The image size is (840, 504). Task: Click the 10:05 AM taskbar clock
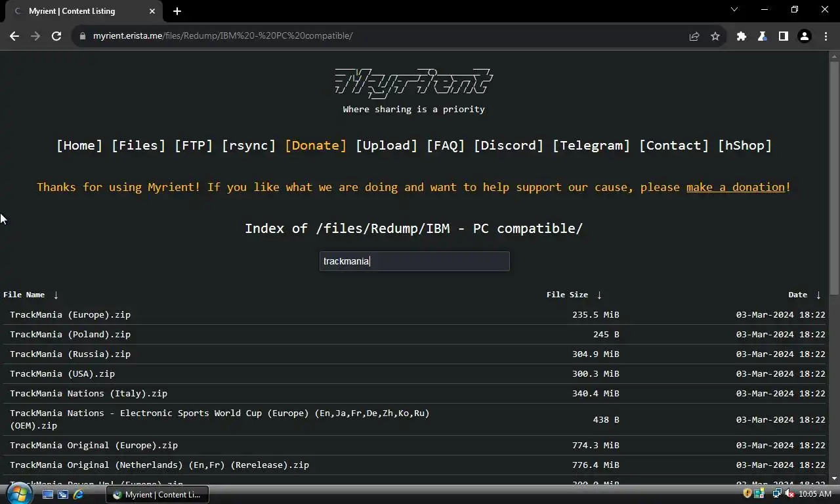click(815, 494)
